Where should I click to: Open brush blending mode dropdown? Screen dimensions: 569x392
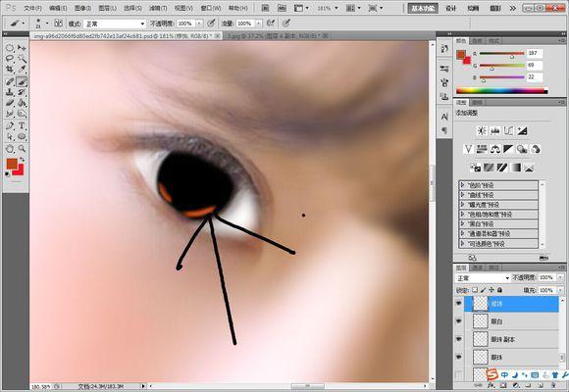point(115,24)
